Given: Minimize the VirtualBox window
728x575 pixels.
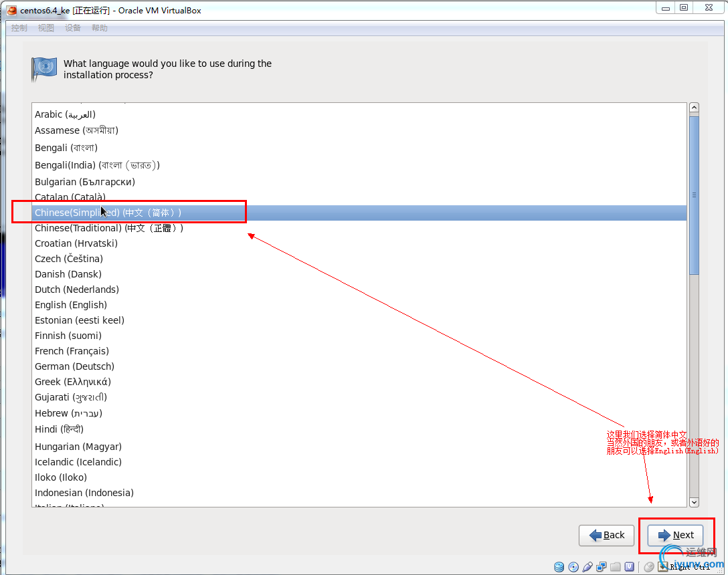Looking at the screenshot, I should (x=665, y=8).
